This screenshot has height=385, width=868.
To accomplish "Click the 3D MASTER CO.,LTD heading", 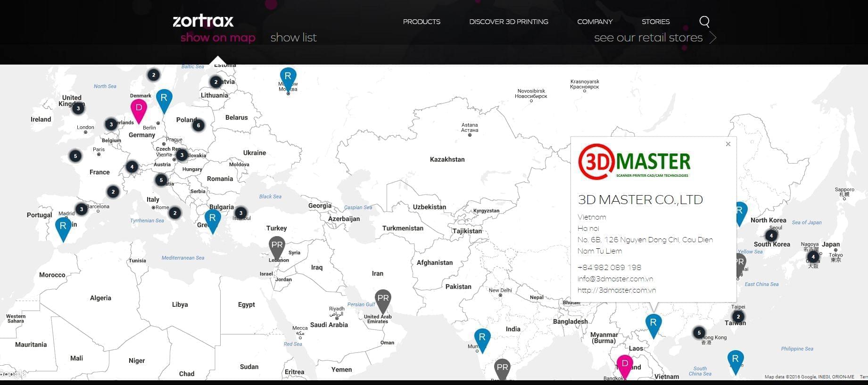I will pos(640,200).
